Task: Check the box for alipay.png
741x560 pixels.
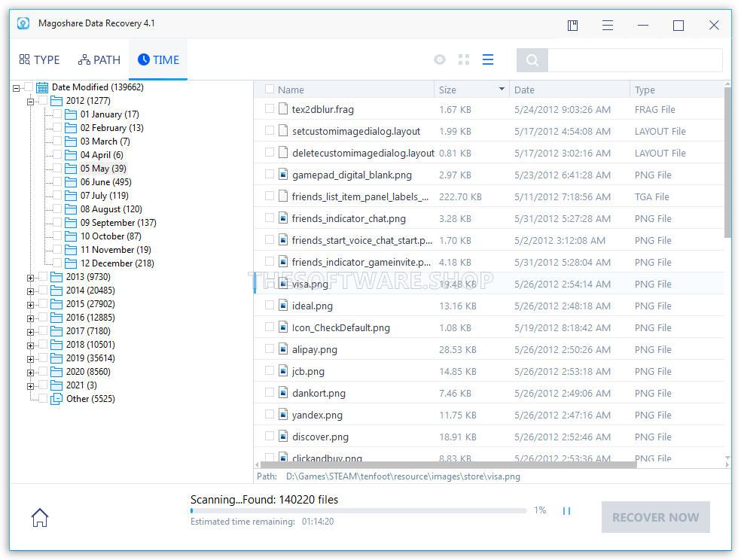Action: tap(270, 349)
